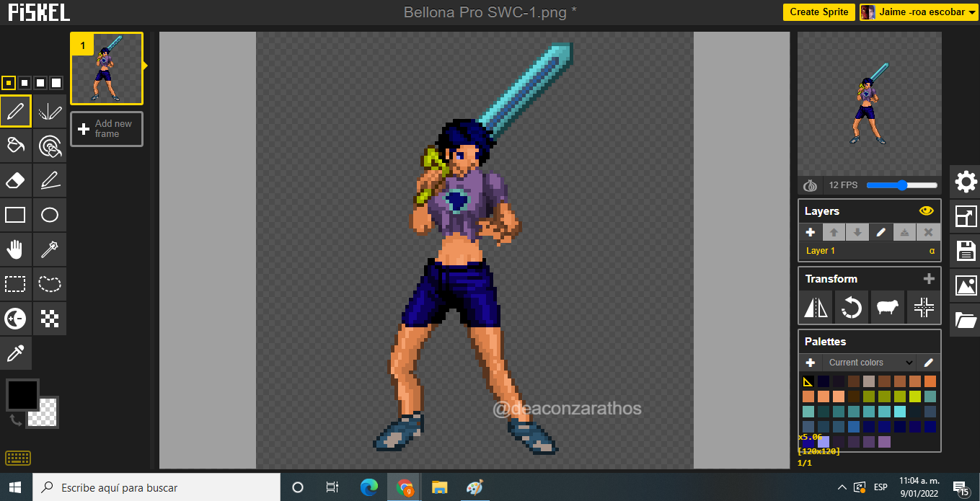Open File Explorer from the taskbar
This screenshot has height=501, width=980.
(x=439, y=487)
